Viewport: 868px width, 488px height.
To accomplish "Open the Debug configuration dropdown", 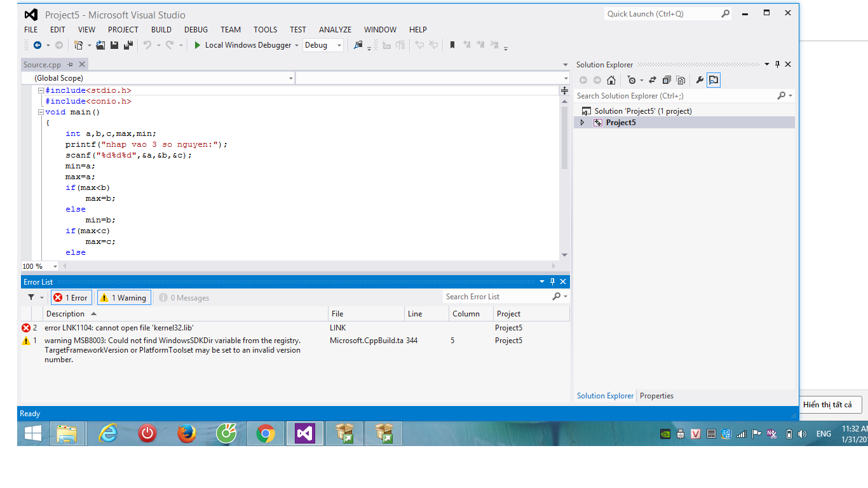I will [323, 45].
